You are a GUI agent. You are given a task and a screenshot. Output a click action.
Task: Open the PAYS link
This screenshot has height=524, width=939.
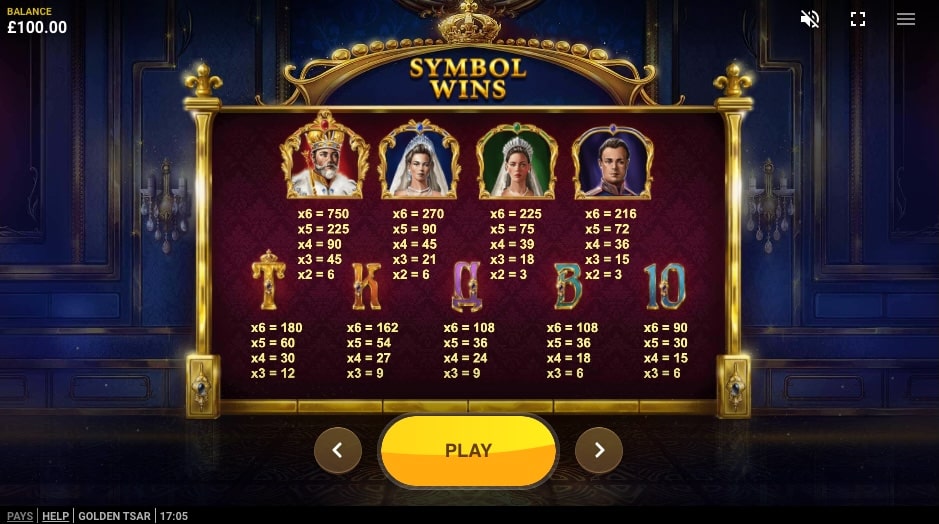(x=20, y=516)
